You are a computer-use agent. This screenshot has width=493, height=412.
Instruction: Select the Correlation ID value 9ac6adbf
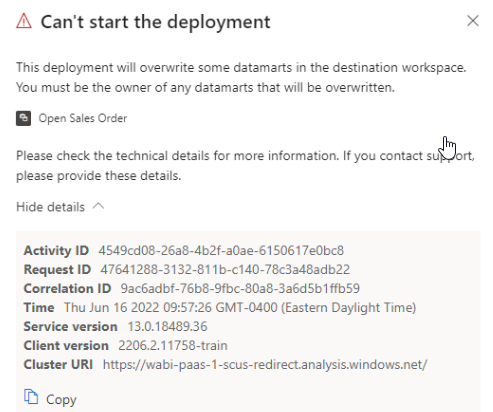pos(240,289)
